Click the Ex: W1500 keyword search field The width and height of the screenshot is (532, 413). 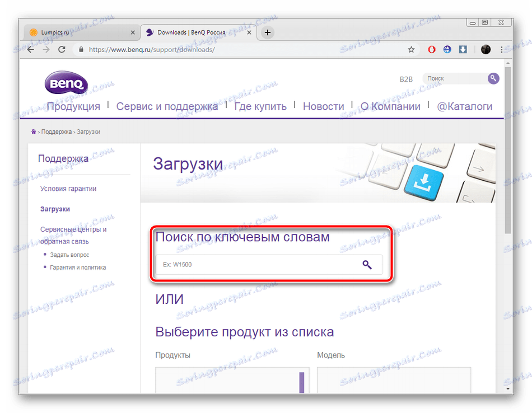(x=269, y=265)
